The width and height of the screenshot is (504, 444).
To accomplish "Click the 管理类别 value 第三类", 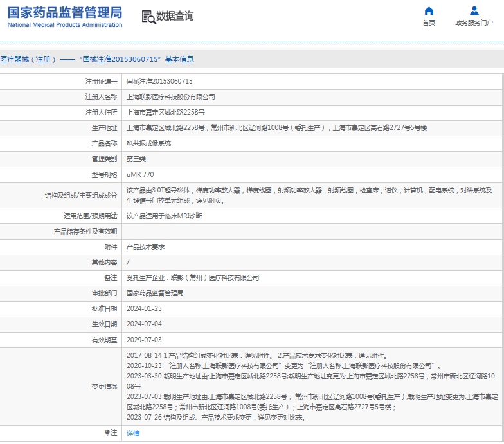I will (x=136, y=158).
